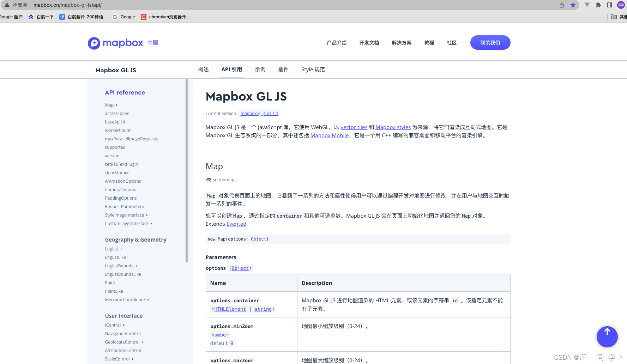Image resolution: width=627 pixels, height=364 pixels.
Task: Open the downloads chevron icon
Action: pos(587,5)
